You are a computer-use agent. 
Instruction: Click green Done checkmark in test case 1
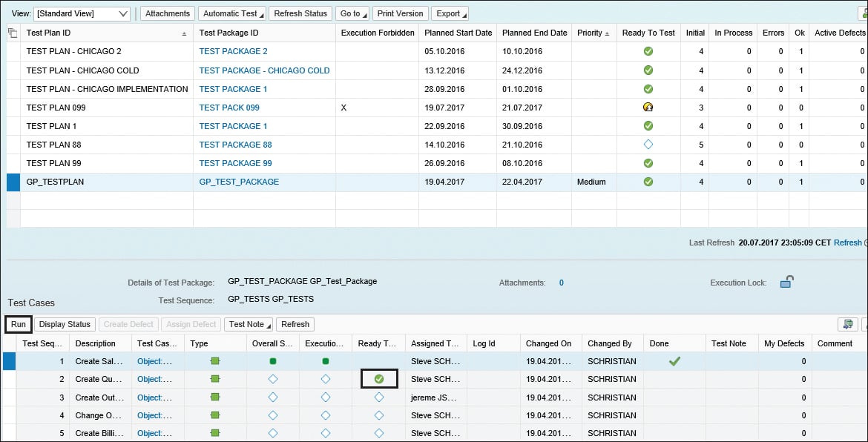click(674, 361)
